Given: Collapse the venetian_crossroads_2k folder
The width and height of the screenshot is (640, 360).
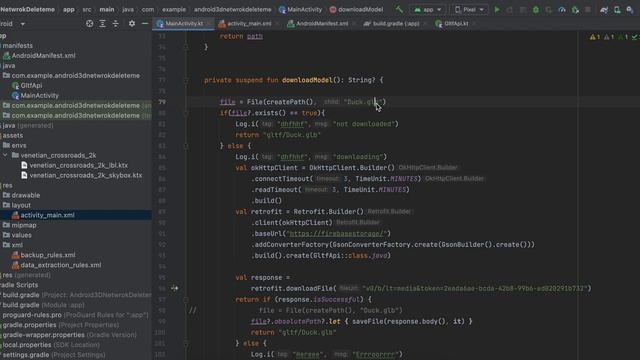Looking at the screenshot, I should coord(5,155).
